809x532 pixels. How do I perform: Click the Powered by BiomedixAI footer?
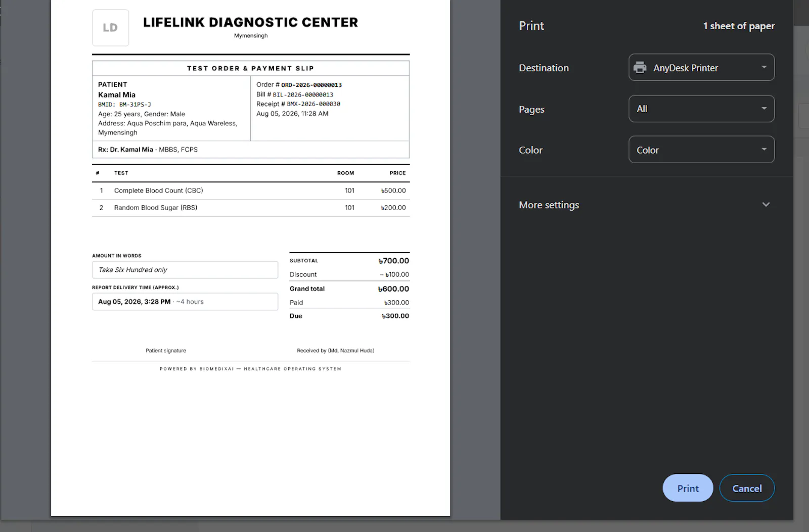(x=251, y=369)
